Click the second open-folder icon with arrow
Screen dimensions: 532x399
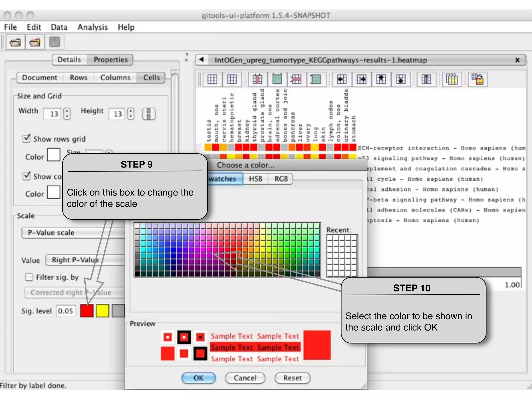point(35,42)
